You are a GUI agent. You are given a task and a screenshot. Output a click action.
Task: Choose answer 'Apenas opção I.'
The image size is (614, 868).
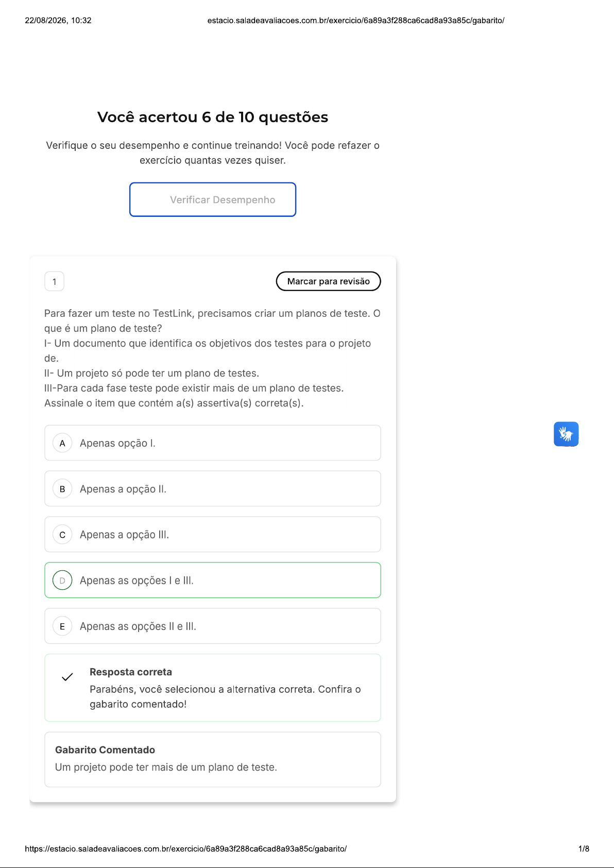(213, 443)
